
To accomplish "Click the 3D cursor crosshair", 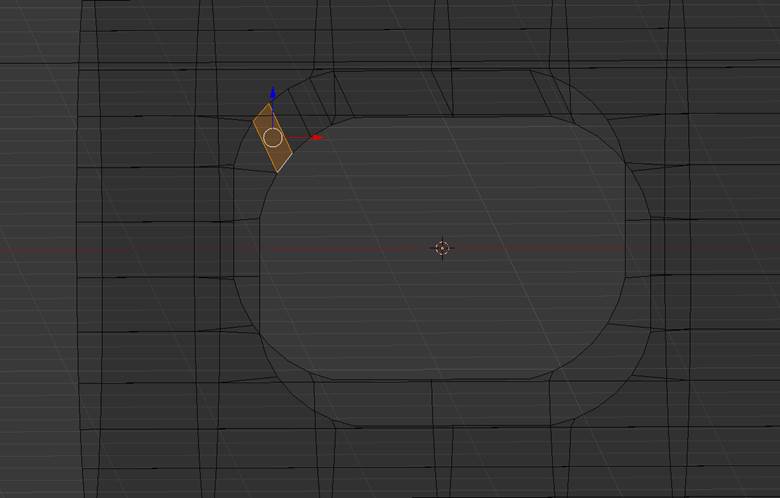I will point(442,248).
